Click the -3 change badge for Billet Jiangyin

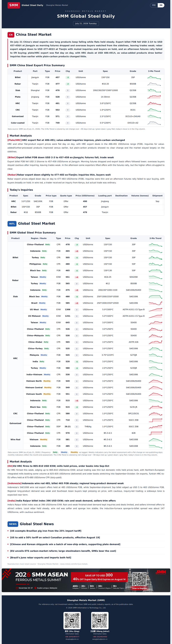tap(68, 78)
